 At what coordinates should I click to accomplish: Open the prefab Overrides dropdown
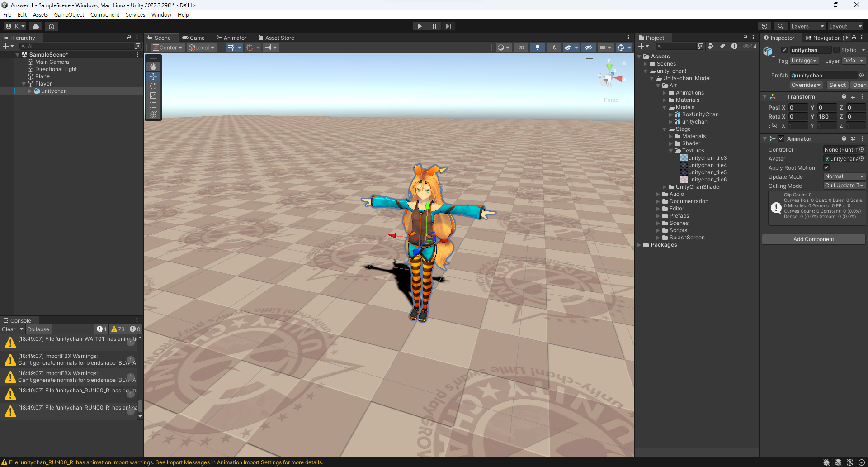pyautogui.click(x=806, y=85)
